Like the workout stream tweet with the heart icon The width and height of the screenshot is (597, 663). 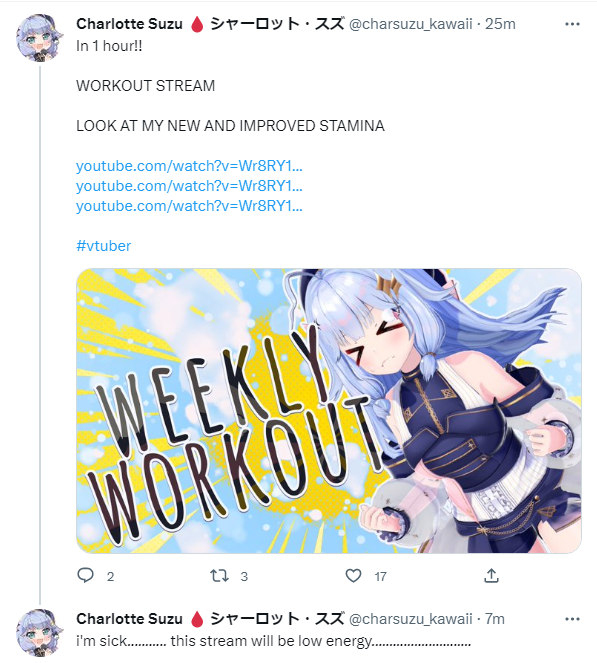(353, 575)
